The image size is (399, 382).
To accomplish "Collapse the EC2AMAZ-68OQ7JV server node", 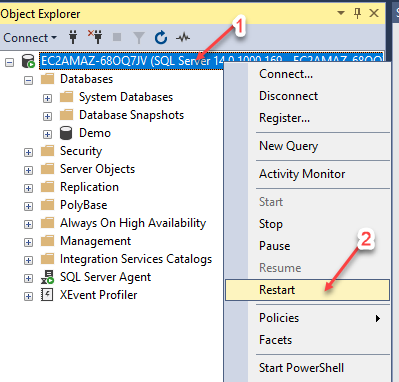I will point(10,62).
